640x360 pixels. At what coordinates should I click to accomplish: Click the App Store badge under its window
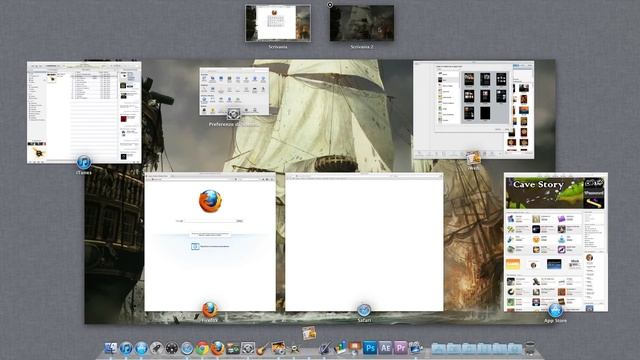(x=555, y=311)
